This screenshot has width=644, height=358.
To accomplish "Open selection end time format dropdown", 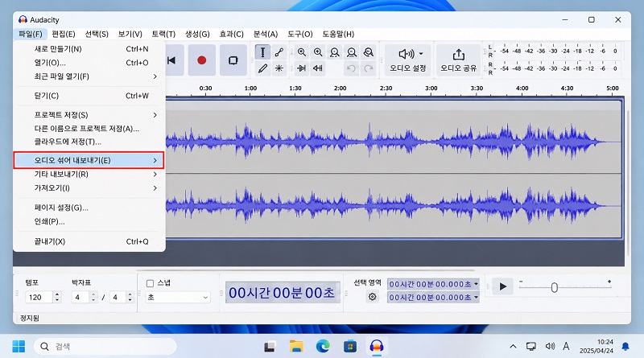I will (x=476, y=297).
